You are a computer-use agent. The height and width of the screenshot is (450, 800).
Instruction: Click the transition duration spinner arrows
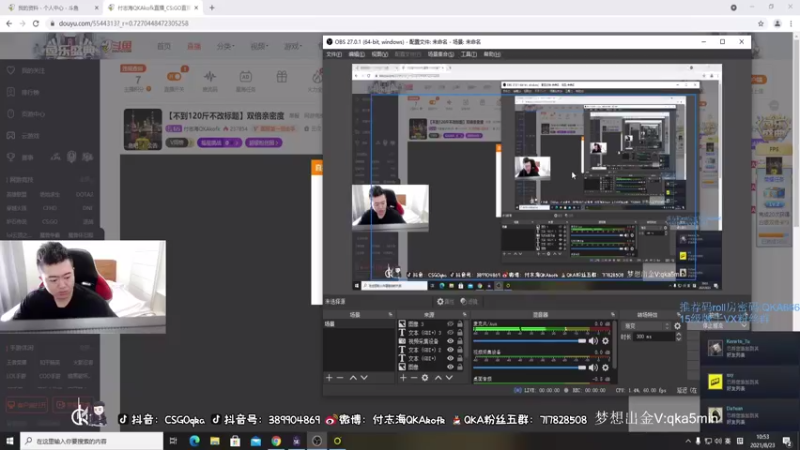tap(678, 337)
